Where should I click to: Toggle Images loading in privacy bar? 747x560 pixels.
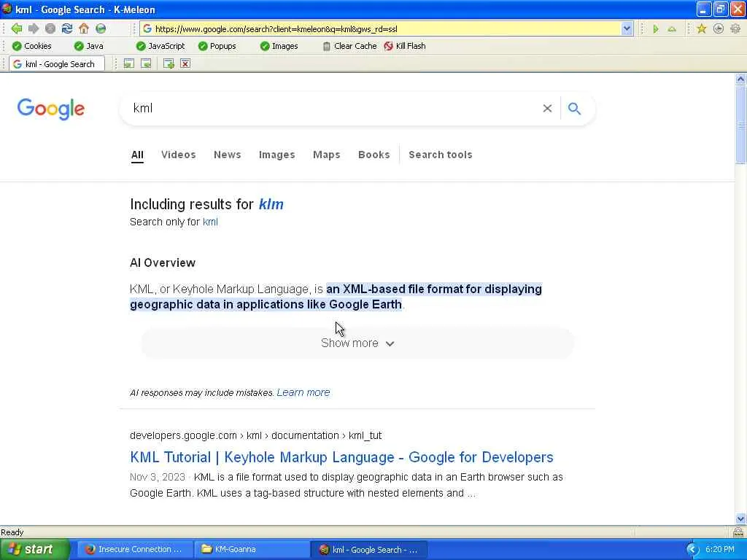[x=279, y=46]
